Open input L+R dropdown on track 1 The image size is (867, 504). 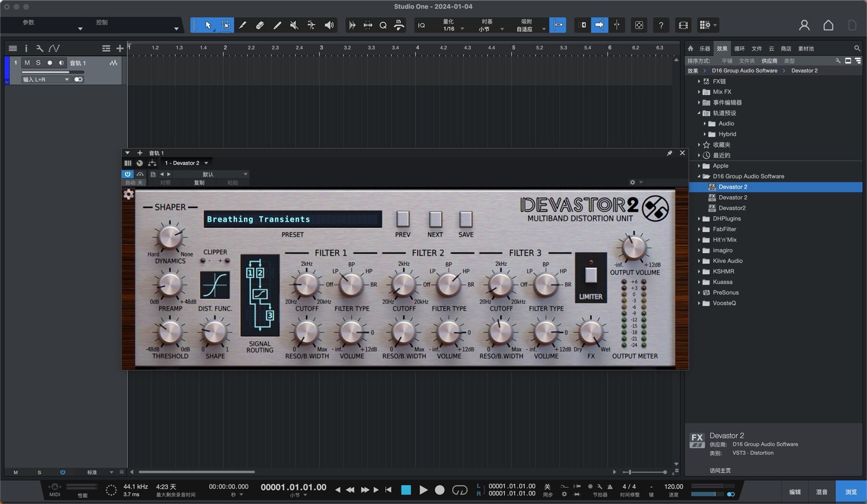pyautogui.click(x=46, y=79)
